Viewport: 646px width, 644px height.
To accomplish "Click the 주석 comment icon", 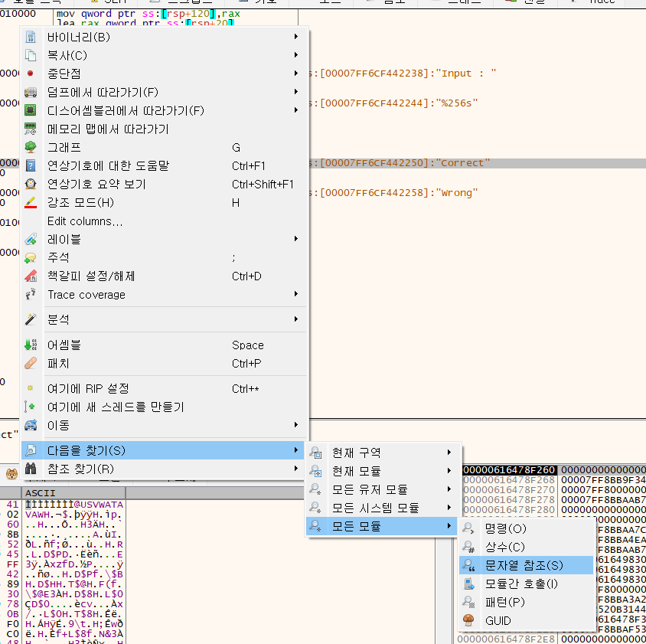I will (x=31, y=257).
